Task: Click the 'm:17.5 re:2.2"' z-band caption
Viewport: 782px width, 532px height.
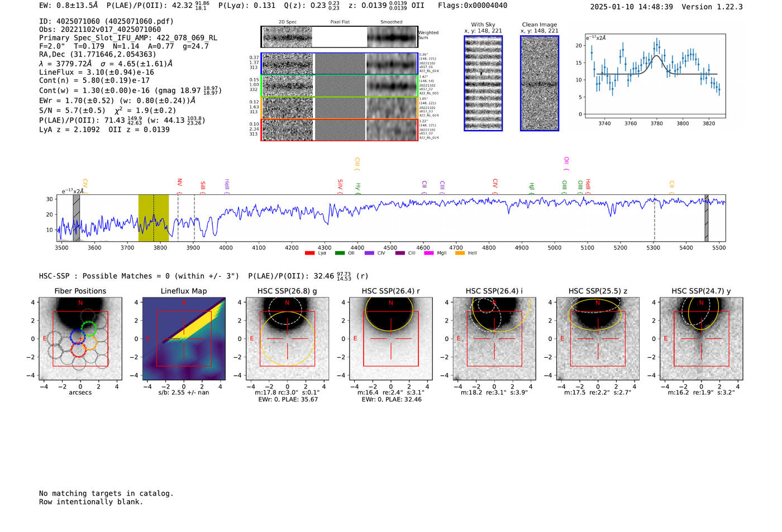Action: tap(598, 393)
